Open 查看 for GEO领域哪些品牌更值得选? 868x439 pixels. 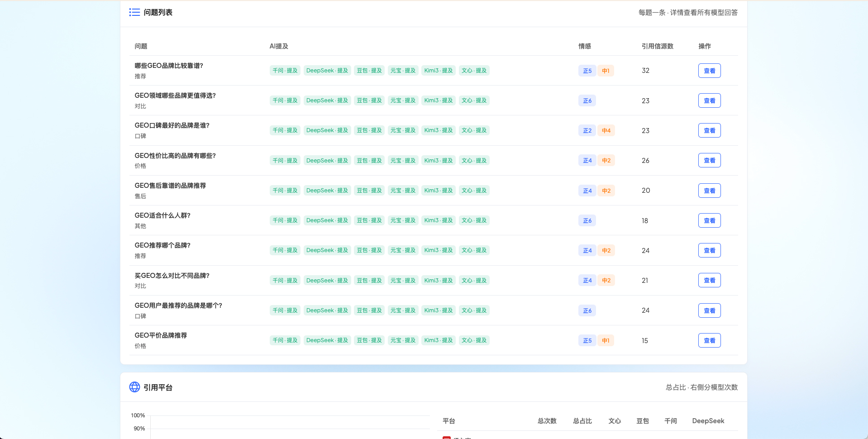709,100
